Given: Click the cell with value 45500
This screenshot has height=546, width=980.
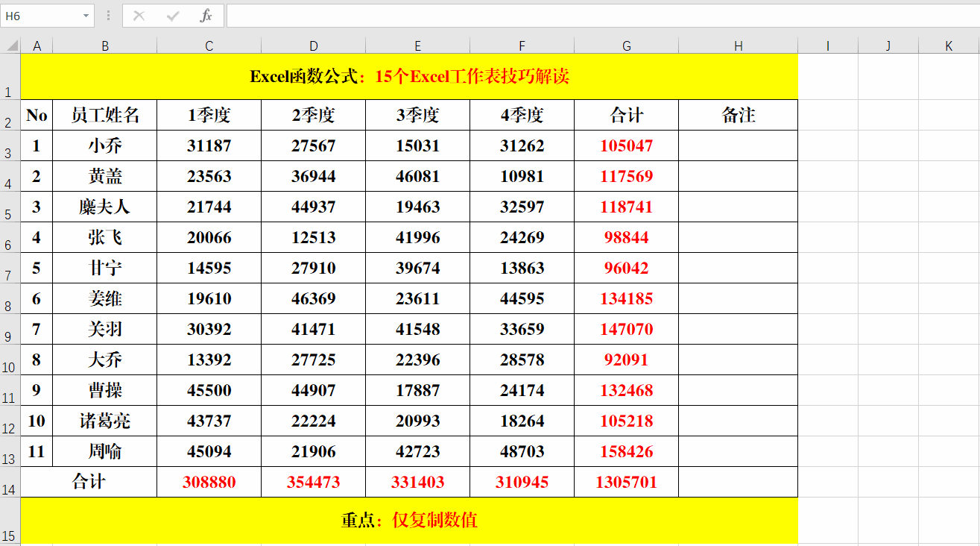Looking at the screenshot, I should [x=209, y=391].
